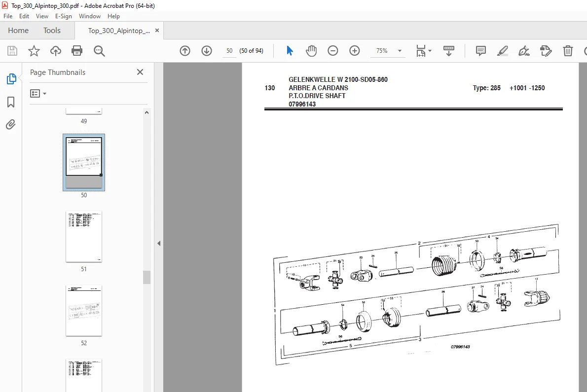Print the document
The image size is (587, 392).
click(77, 51)
